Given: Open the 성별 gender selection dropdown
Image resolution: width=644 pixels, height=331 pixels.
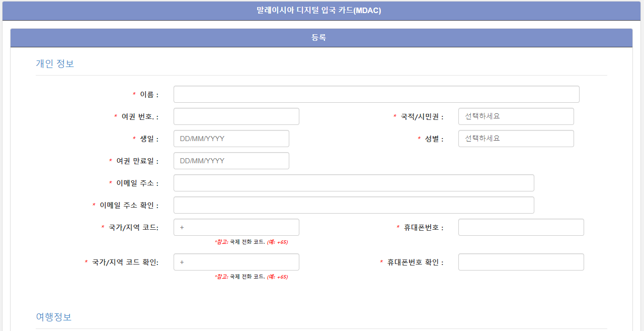Looking at the screenshot, I should [x=515, y=138].
